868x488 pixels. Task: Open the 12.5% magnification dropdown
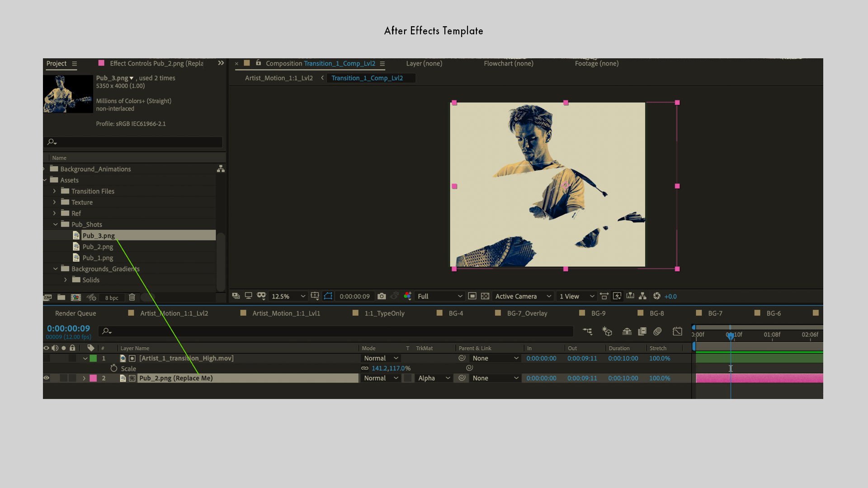click(288, 296)
